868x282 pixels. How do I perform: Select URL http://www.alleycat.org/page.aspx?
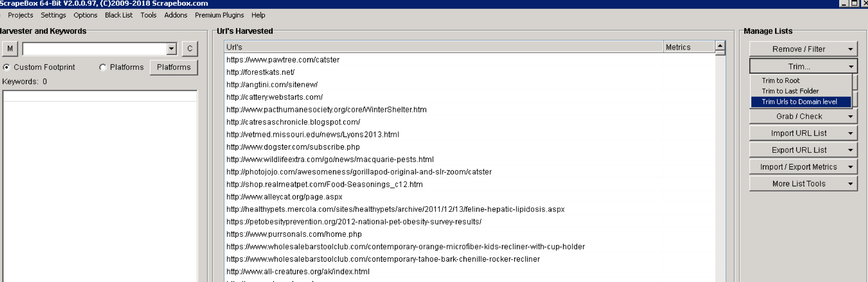click(x=285, y=197)
